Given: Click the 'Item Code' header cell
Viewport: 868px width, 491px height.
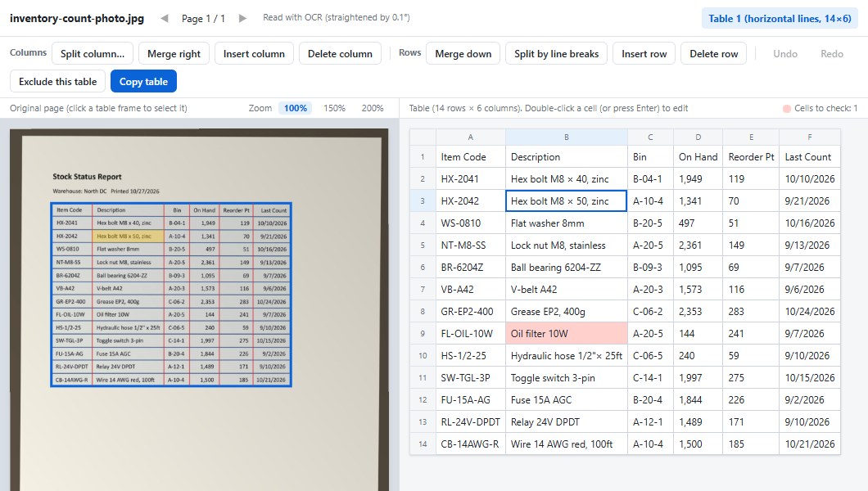Looking at the screenshot, I should (471, 156).
